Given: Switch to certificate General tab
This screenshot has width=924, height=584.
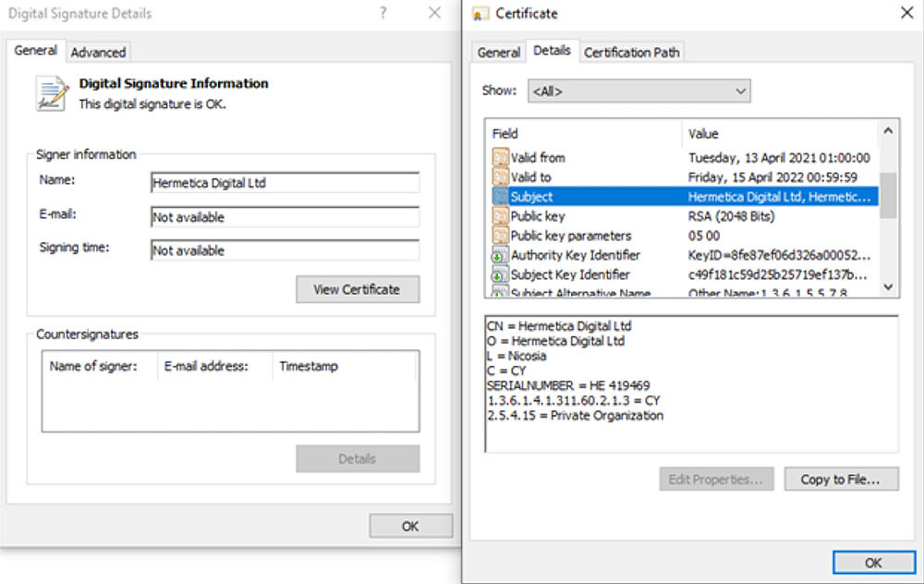Looking at the screenshot, I should pyautogui.click(x=498, y=53).
